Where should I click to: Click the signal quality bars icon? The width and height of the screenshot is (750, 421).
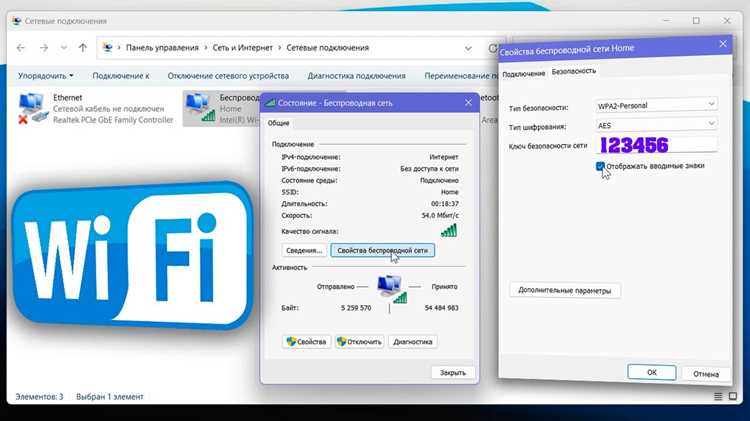click(x=449, y=231)
